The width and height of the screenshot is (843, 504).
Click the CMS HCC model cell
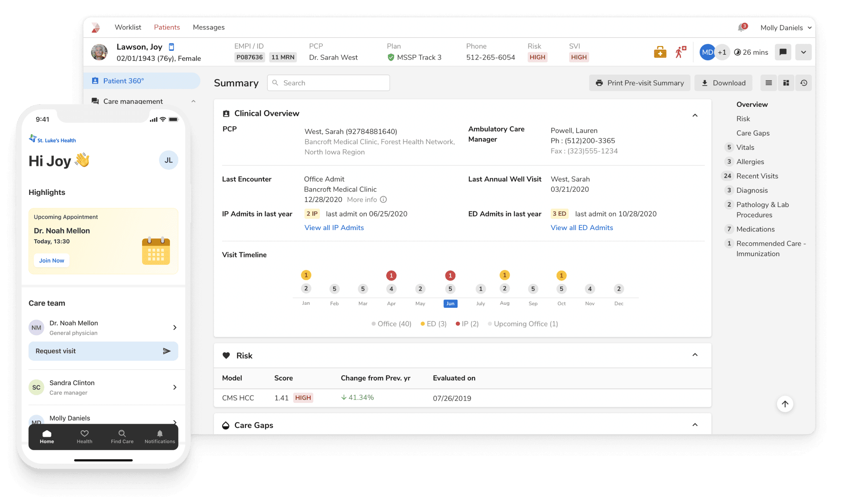coord(238,398)
